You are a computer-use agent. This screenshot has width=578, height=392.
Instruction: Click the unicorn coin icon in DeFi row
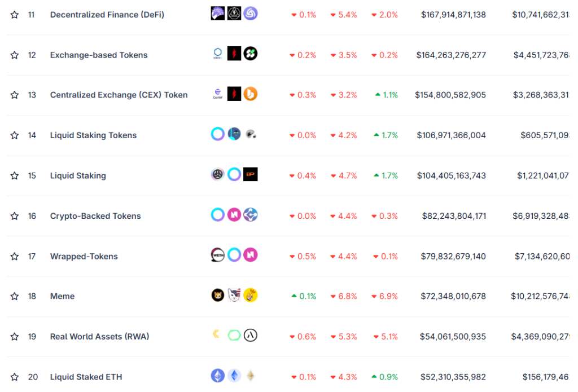(218, 14)
